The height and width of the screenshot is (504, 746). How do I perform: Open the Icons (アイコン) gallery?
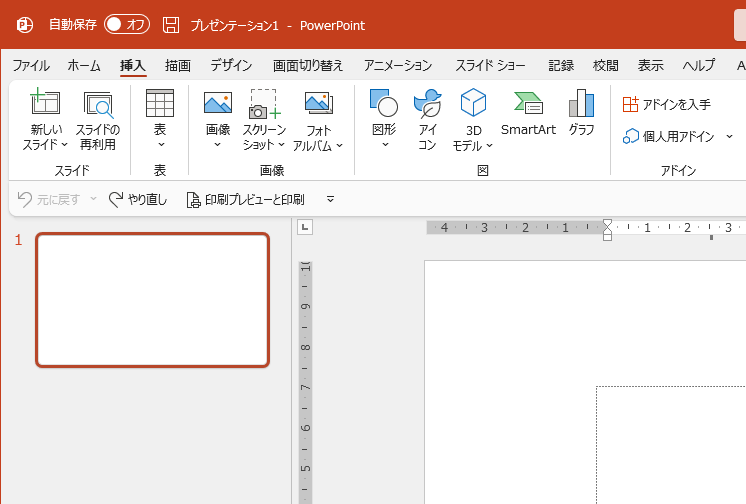[427, 120]
